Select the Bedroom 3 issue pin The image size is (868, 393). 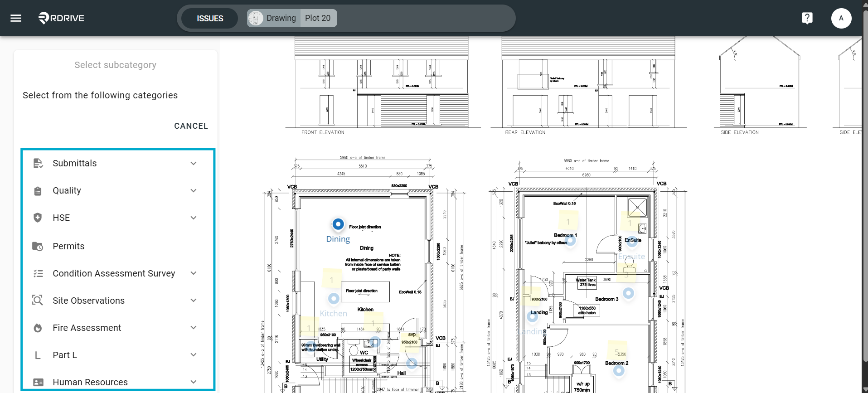pos(628,293)
